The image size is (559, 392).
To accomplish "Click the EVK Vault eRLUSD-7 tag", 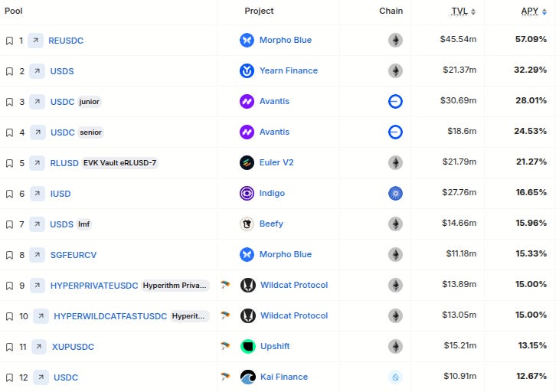I will click(x=119, y=163).
